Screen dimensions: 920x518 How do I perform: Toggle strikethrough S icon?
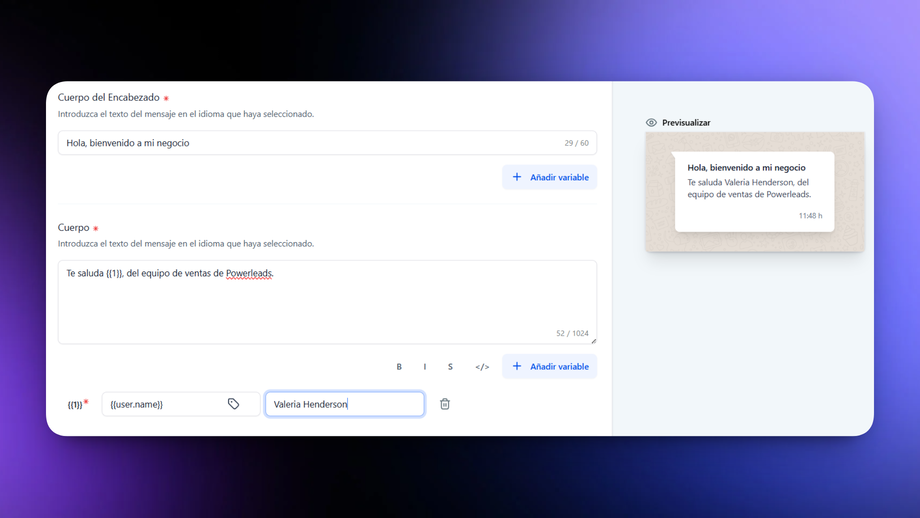450,367
